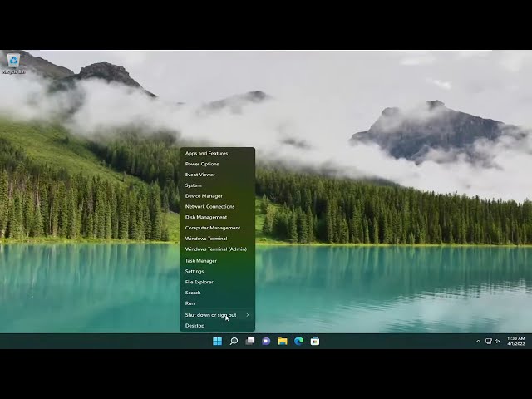Open the Recycle Bin desktop icon
Viewport: 532px width, 399px height.
(x=13, y=63)
